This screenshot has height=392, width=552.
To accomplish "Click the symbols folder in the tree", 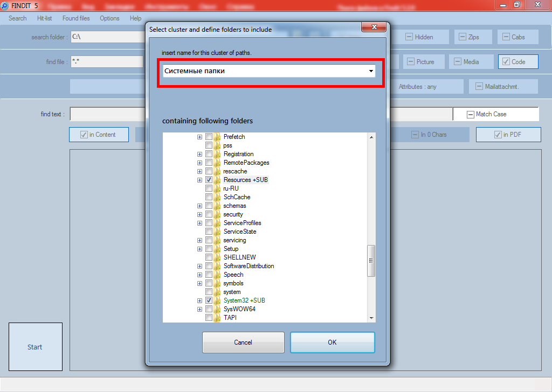I will tap(233, 283).
